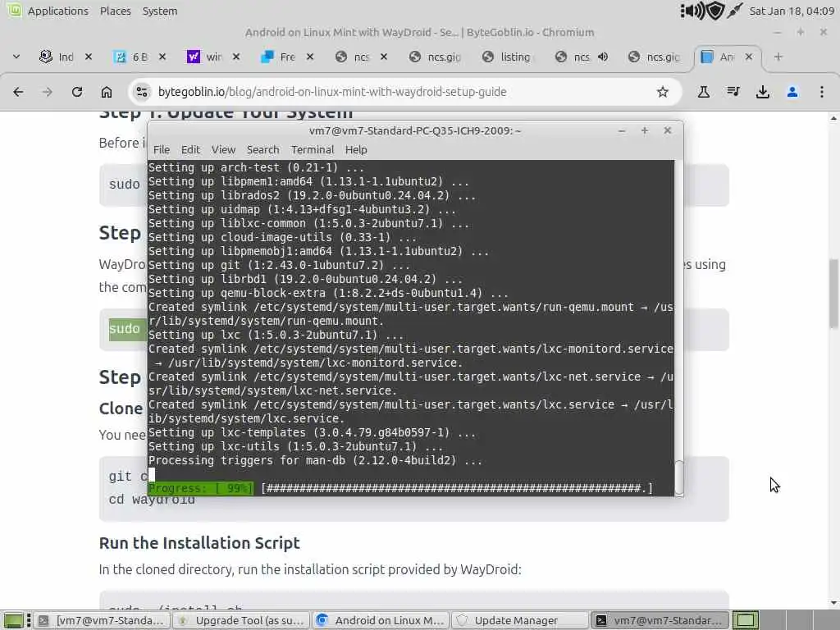Open the terminal View menu
Viewport: 840px width, 630px height.
click(x=223, y=149)
